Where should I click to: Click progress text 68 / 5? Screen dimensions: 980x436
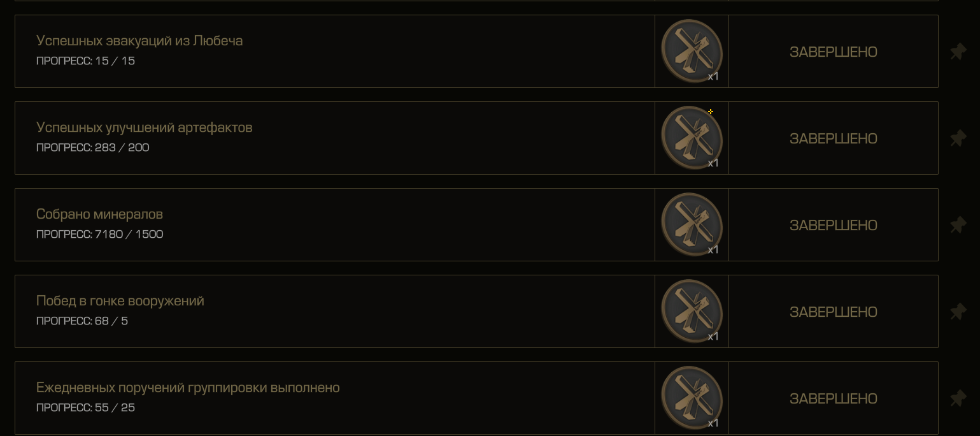pos(111,321)
